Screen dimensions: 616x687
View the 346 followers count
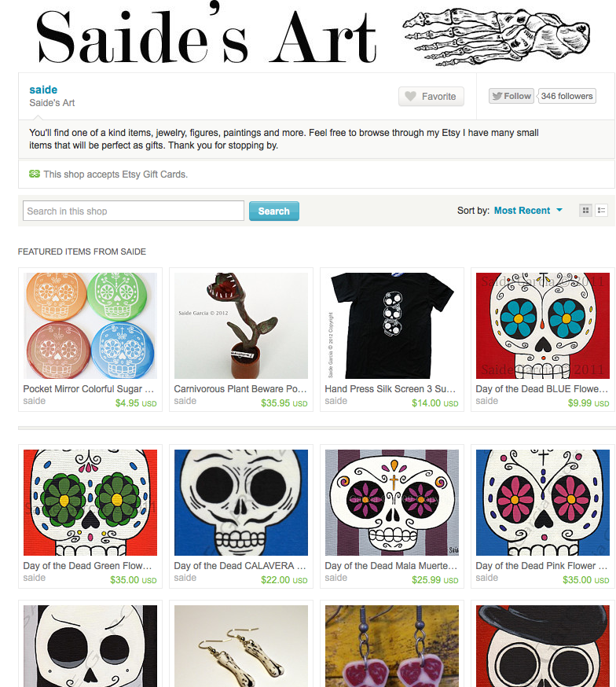click(566, 96)
